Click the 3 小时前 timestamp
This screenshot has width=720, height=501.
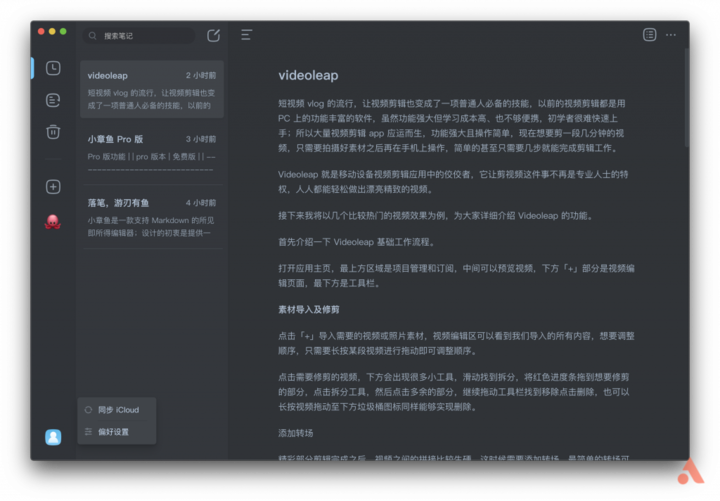(201, 139)
